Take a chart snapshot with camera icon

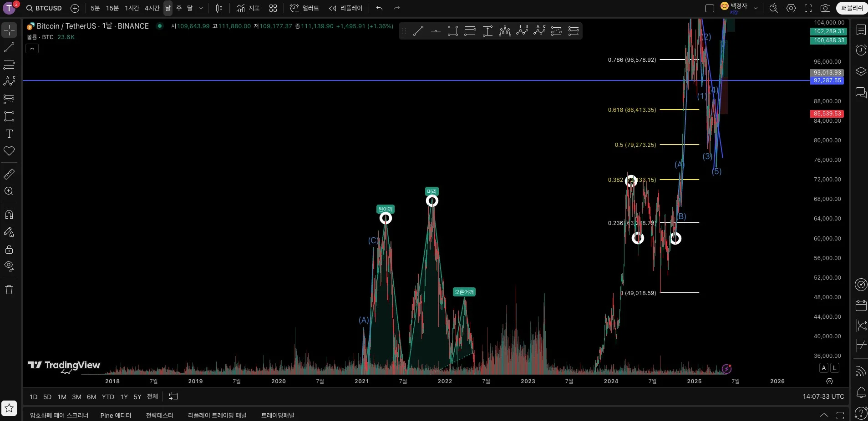click(825, 8)
